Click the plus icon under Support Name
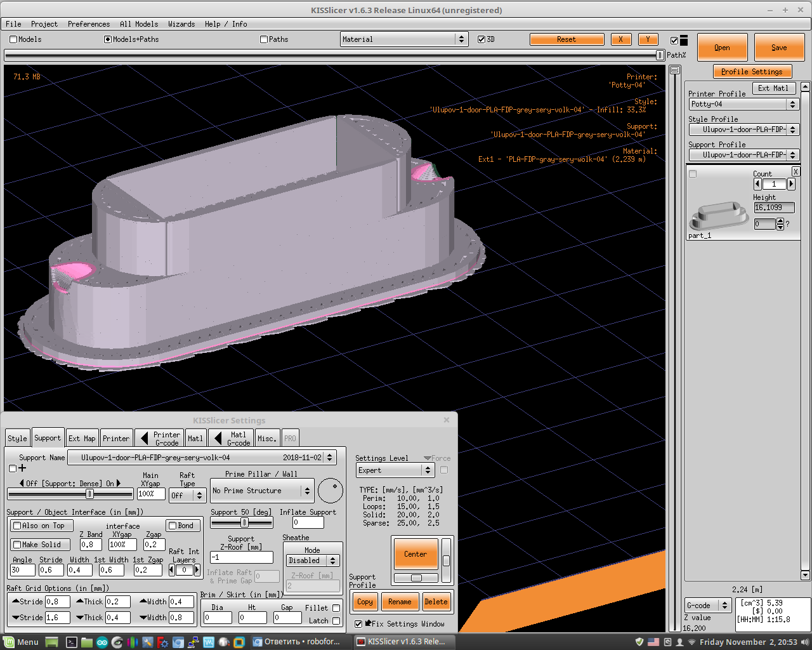Screen dimensions: 812x650 (x=22, y=468)
